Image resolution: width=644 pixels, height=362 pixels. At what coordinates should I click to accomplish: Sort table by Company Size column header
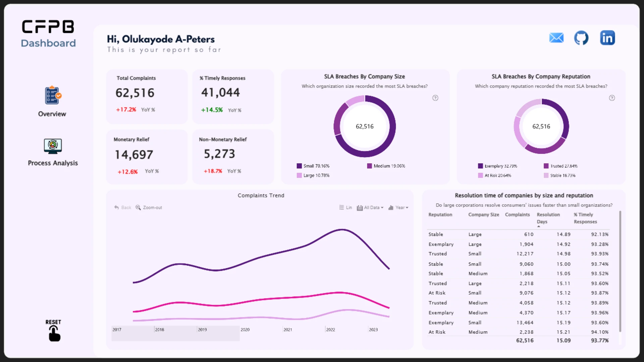pyautogui.click(x=484, y=215)
